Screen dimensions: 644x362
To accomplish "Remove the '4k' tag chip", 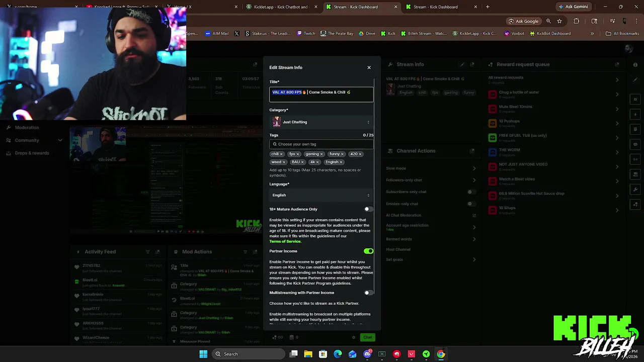I will point(317,162).
